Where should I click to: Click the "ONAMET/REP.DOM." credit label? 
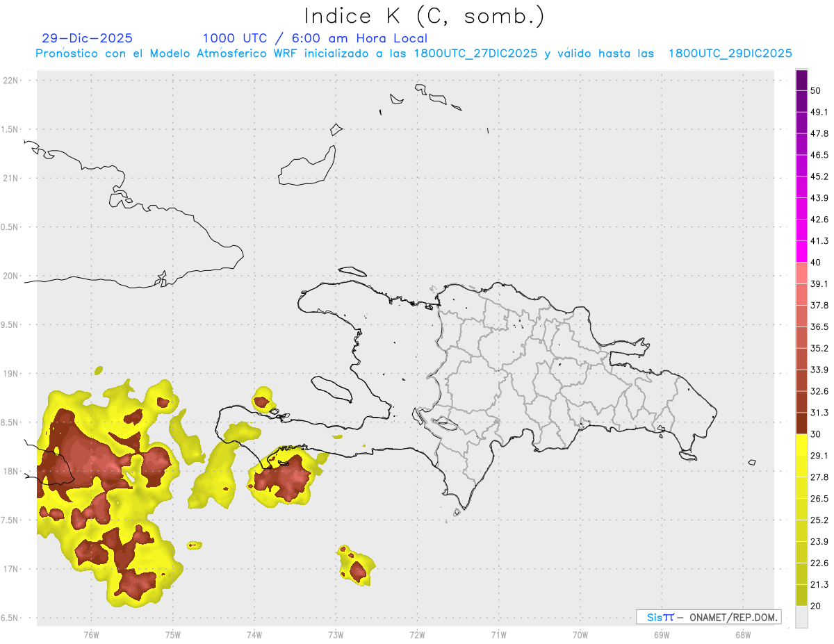coord(733,617)
